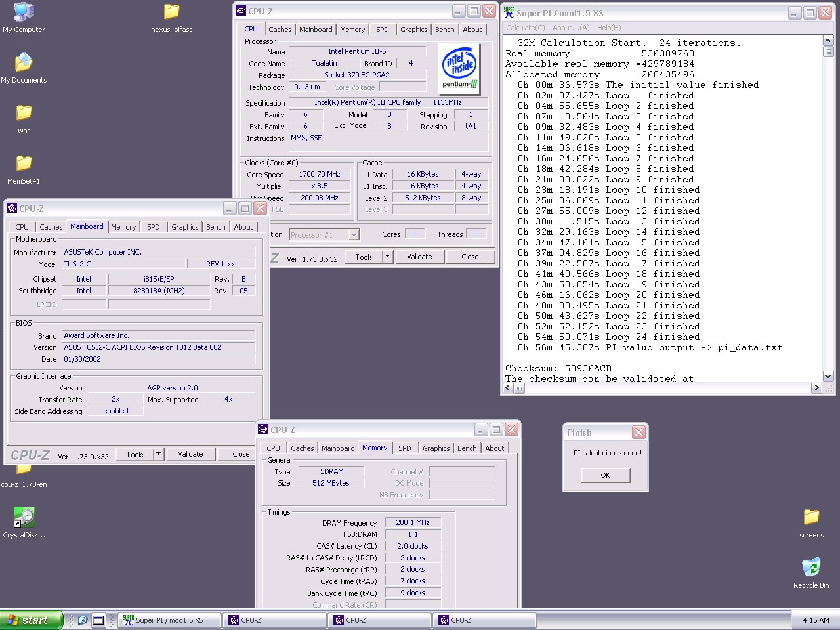Click the processor name Intel Pentium III-S
Screen dimensions: 840x630
(x=357, y=51)
